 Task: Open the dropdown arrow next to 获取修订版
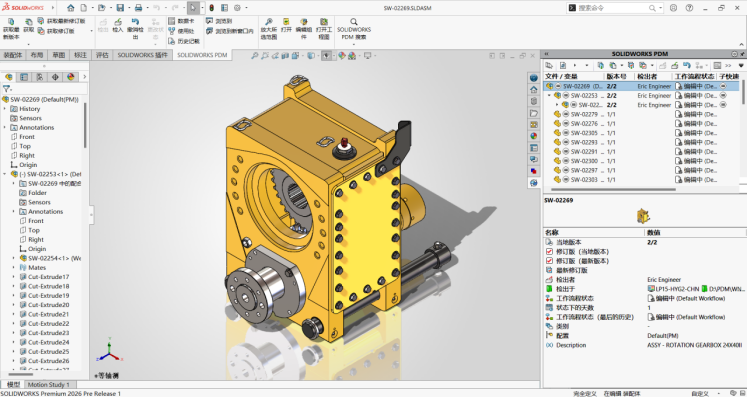(92, 31)
